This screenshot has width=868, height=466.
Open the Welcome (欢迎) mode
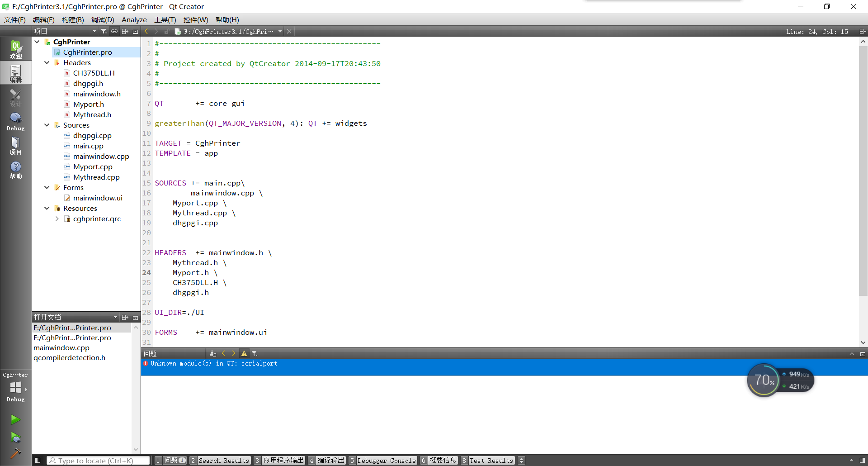[15, 49]
